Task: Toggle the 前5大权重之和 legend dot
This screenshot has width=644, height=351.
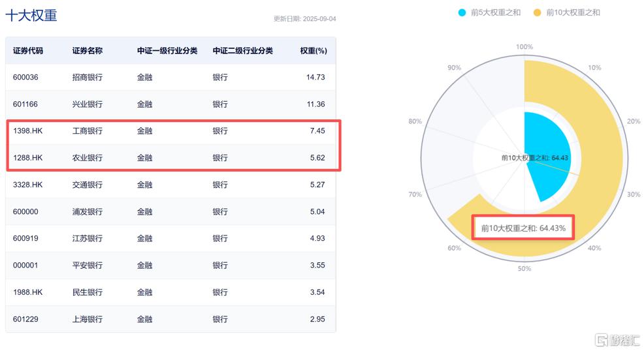Action: 462,12
